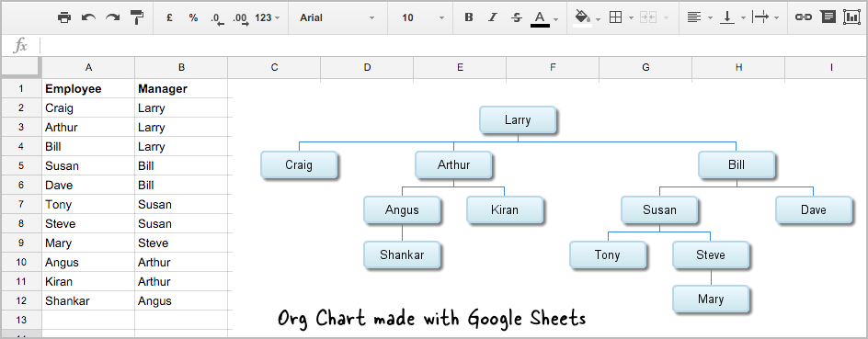Screen dimensions: 868x339
Task: Undo the last action
Action: pyautogui.click(x=88, y=17)
